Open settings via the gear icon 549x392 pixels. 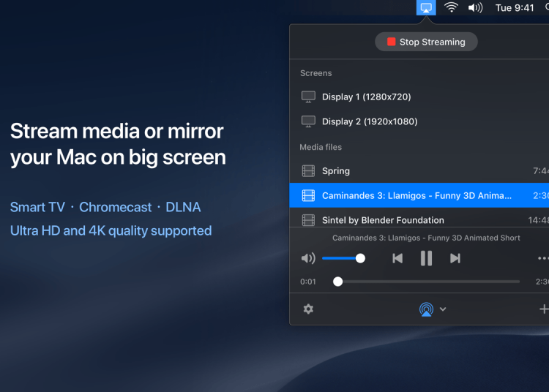tap(308, 309)
